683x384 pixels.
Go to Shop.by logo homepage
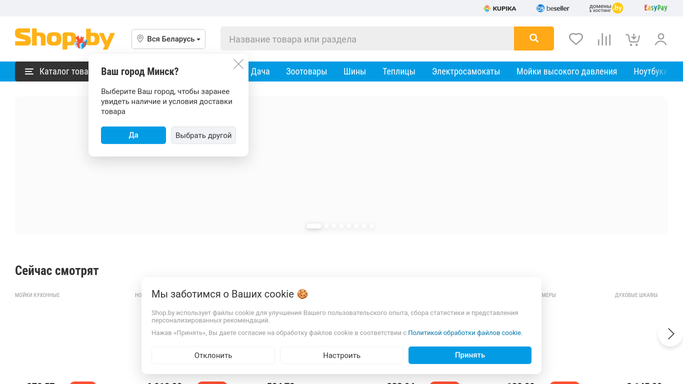64,39
